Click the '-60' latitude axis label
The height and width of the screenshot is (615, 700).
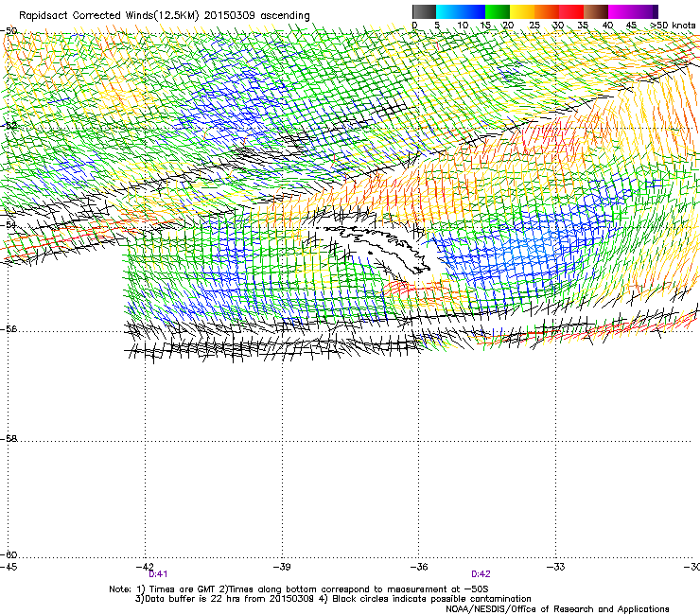pyautogui.click(x=9, y=554)
